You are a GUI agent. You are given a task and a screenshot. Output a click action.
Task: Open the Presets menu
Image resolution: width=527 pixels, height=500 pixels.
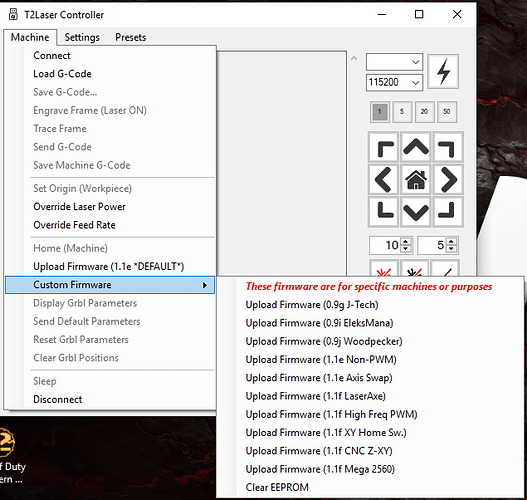[x=130, y=37]
